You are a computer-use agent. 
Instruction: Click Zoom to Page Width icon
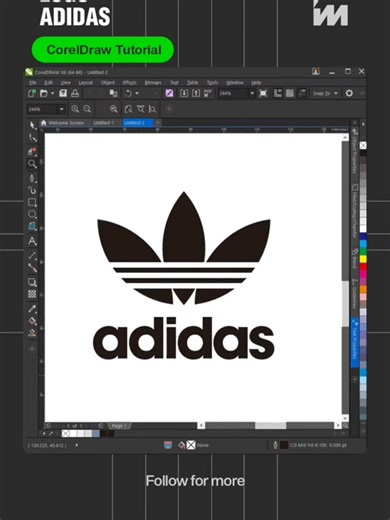click(x=140, y=109)
